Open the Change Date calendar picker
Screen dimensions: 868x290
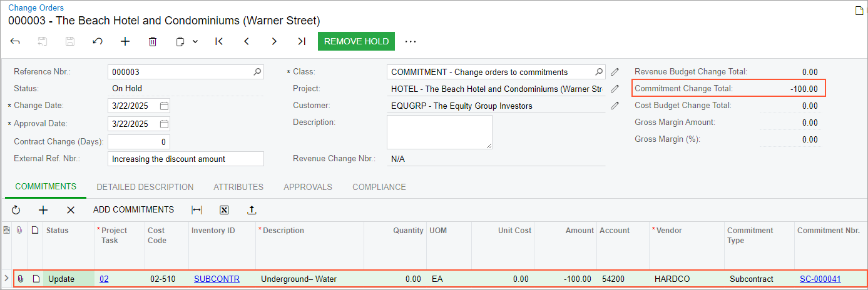164,106
